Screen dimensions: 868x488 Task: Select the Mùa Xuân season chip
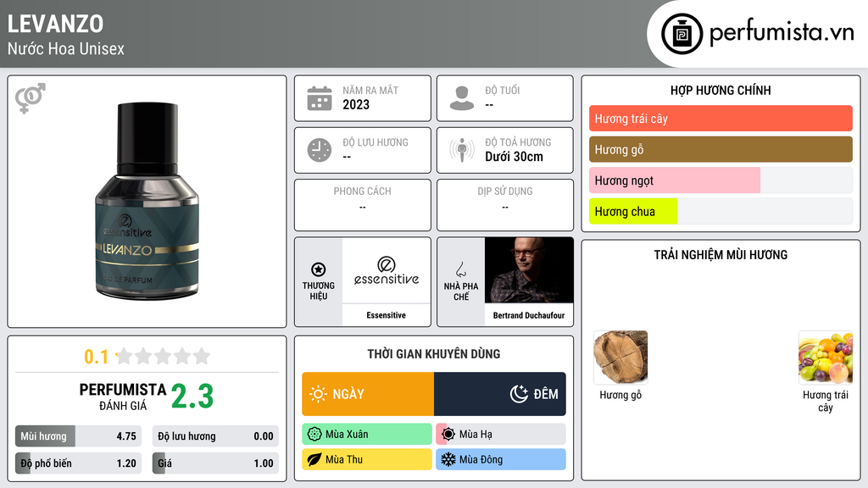(x=366, y=434)
